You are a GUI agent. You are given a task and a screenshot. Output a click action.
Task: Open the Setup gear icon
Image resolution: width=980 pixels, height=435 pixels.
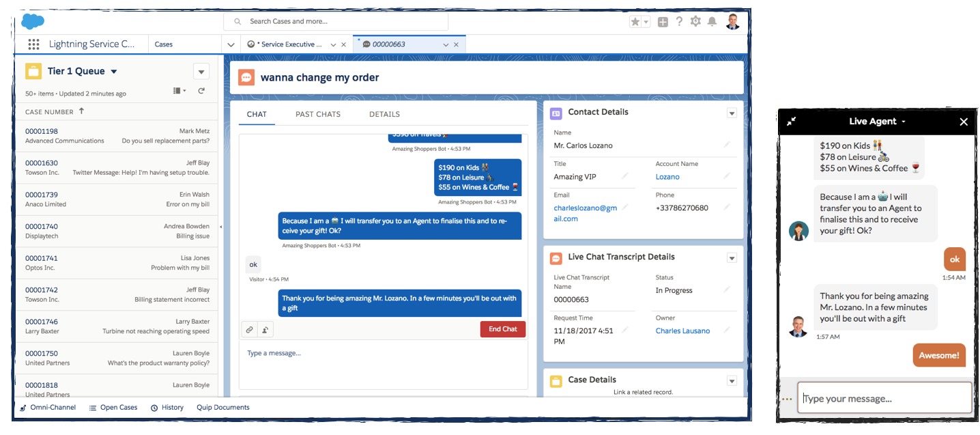[x=695, y=21]
